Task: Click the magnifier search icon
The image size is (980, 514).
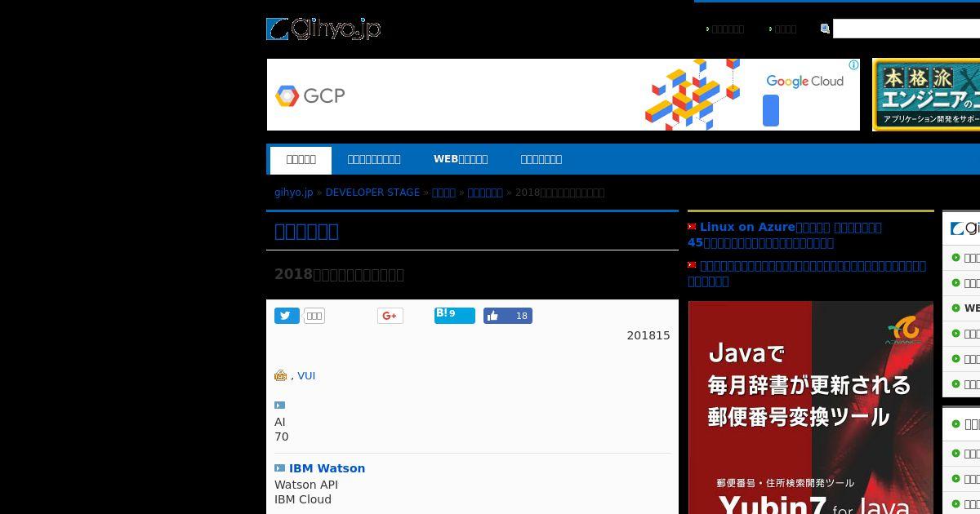Action: pyautogui.click(x=825, y=29)
